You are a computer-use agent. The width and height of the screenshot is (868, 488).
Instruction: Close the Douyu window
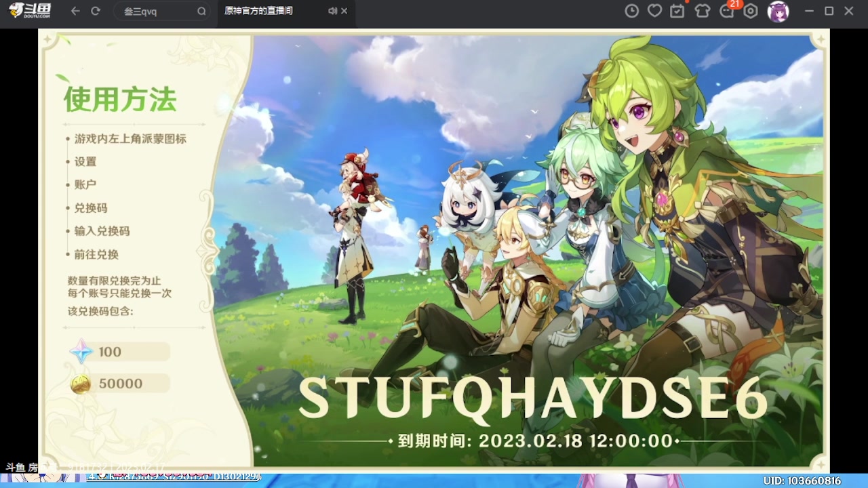pyautogui.click(x=849, y=12)
